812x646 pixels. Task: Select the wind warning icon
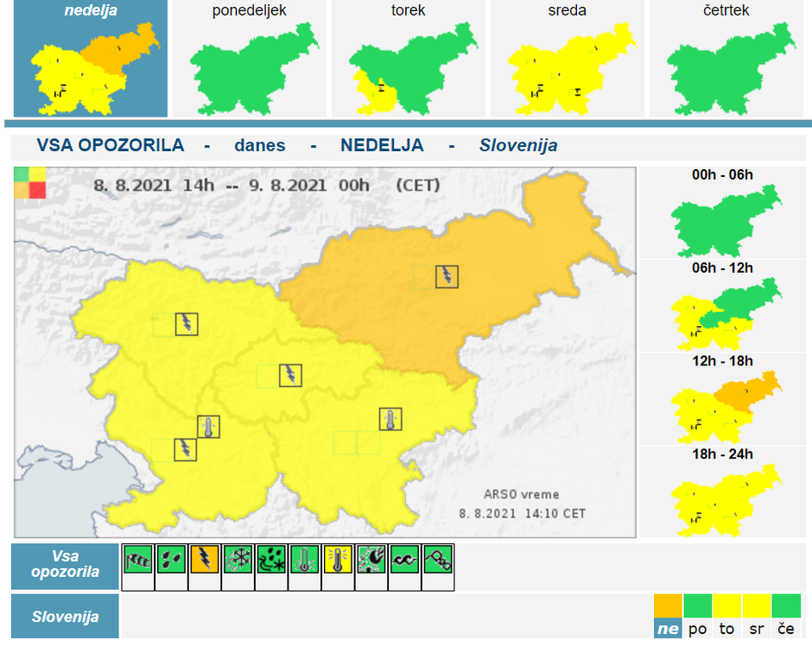[x=138, y=566]
